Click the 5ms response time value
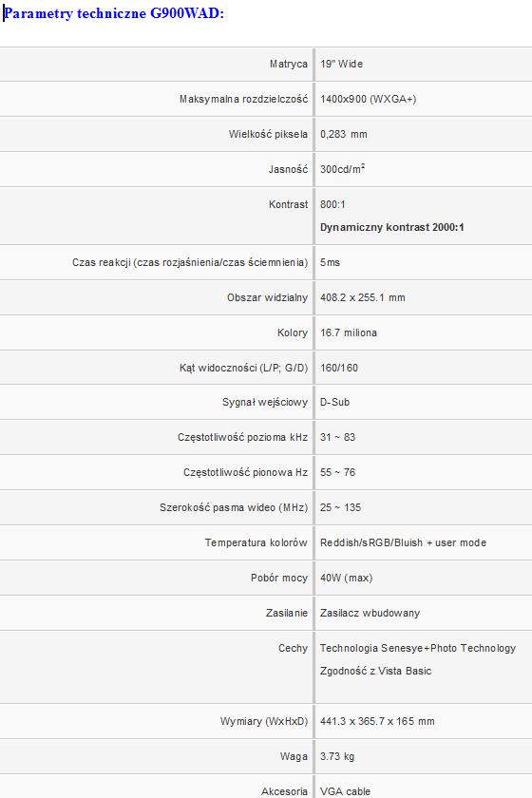 click(330, 262)
